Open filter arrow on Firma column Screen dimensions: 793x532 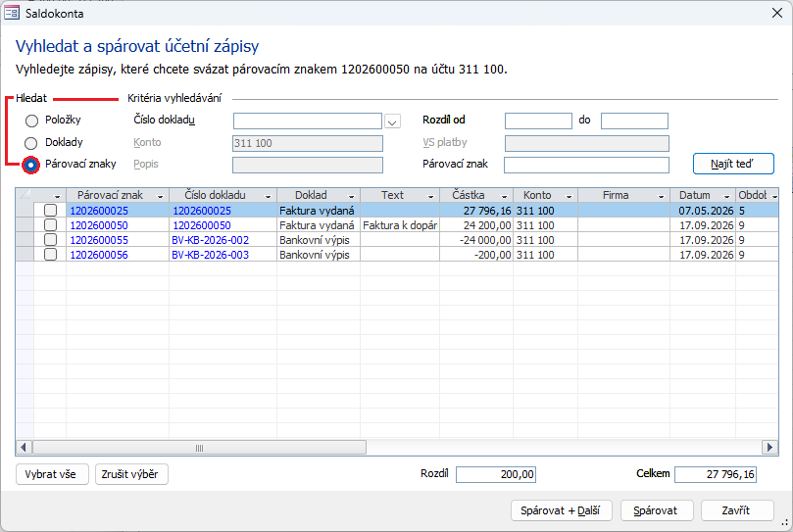coord(661,196)
